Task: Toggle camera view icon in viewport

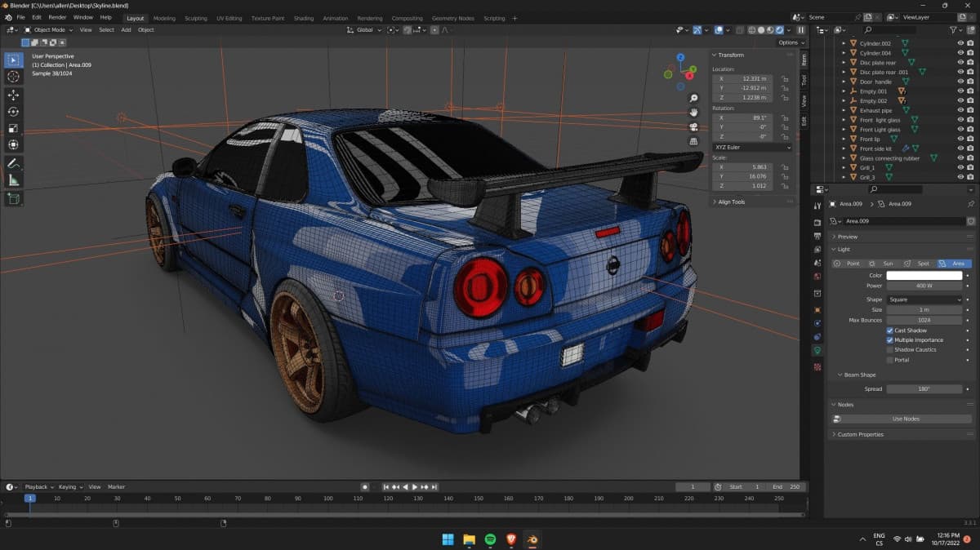Action: [x=693, y=126]
